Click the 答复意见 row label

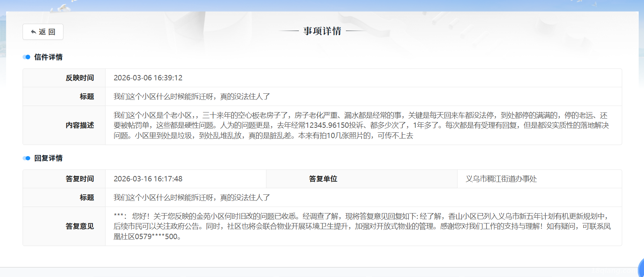click(x=79, y=226)
